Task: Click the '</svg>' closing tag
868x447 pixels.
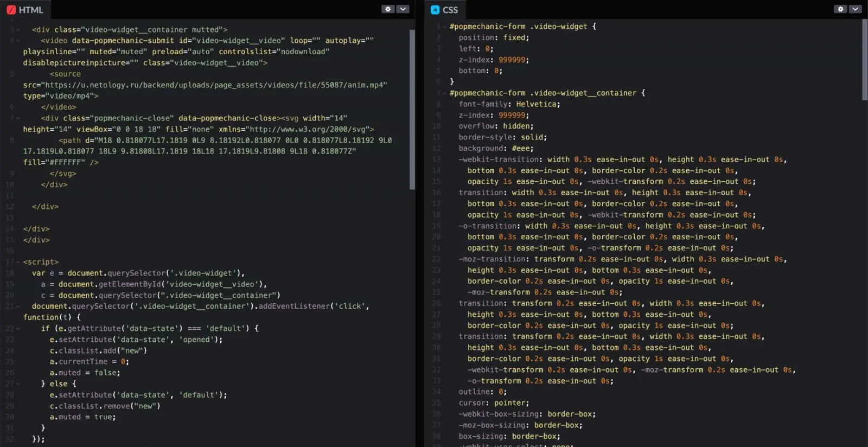Action: pyautogui.click(x=63, y=174)
